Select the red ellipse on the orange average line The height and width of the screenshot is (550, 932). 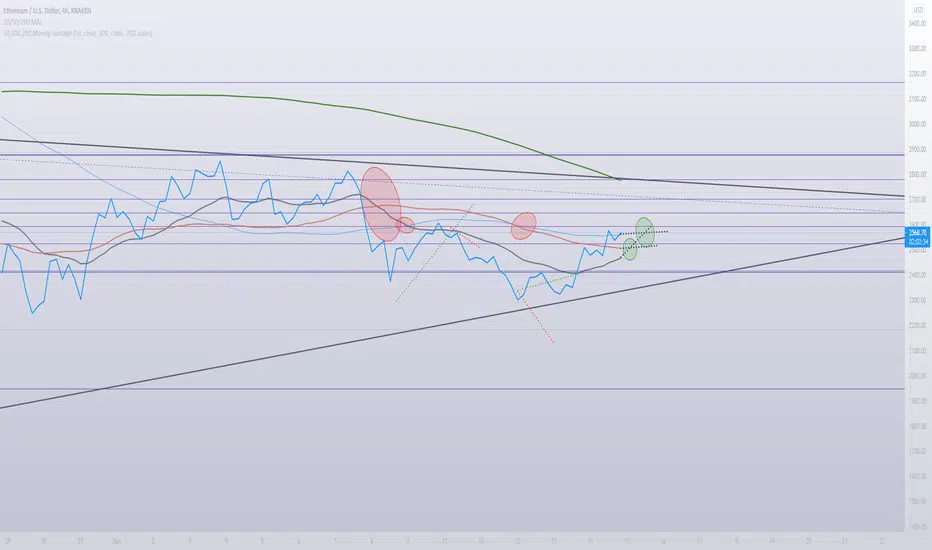click(524, 226)
